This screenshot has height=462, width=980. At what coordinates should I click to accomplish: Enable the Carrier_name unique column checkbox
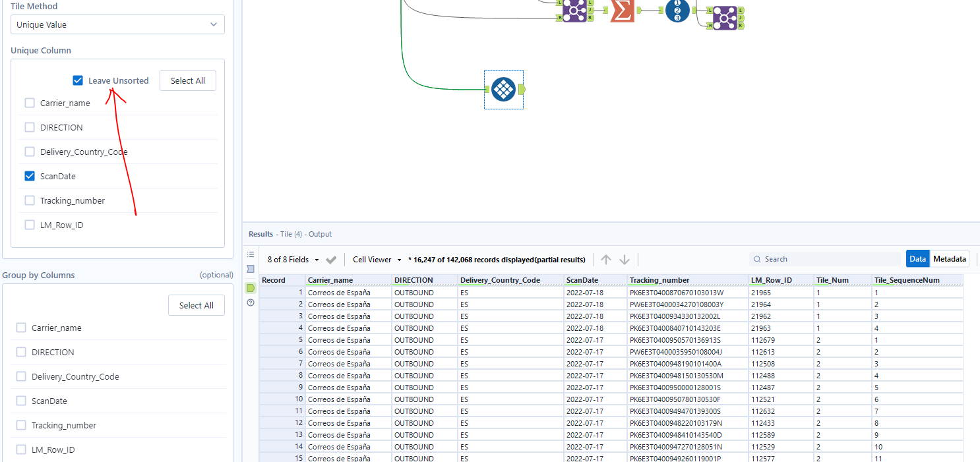pyautogui.click(x=29, y=103)
